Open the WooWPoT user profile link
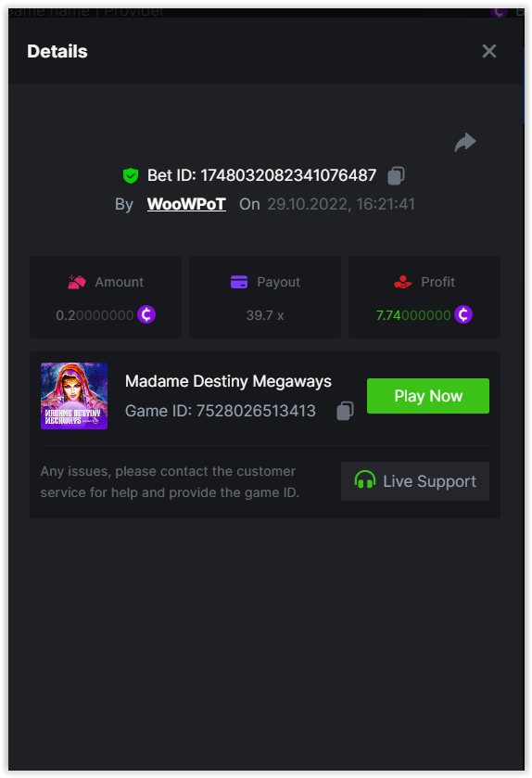Viewport: 532px width, 778px height. click(x=186, y=204)
